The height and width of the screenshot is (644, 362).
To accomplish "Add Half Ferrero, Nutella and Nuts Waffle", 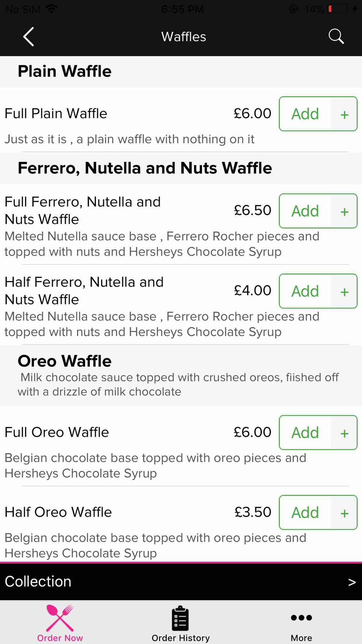I will pos(305,291).
